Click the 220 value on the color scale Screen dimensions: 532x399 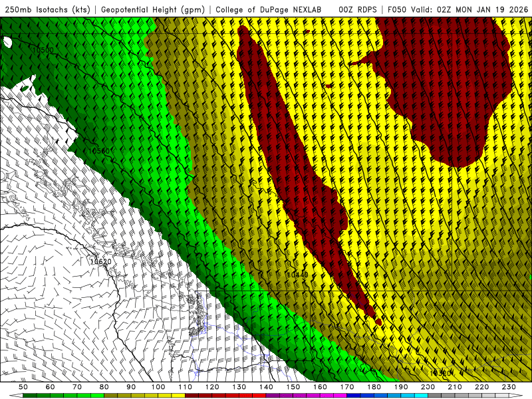(481, 387)
